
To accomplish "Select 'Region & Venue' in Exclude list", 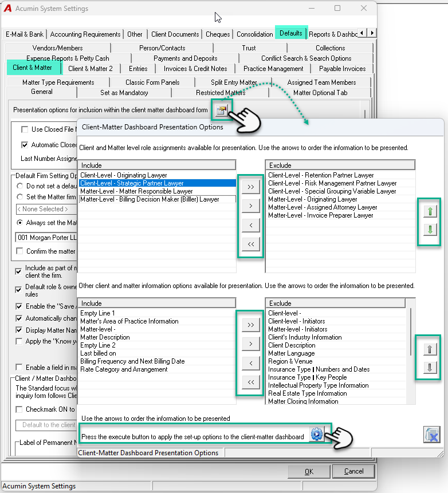I will [336, 361].
